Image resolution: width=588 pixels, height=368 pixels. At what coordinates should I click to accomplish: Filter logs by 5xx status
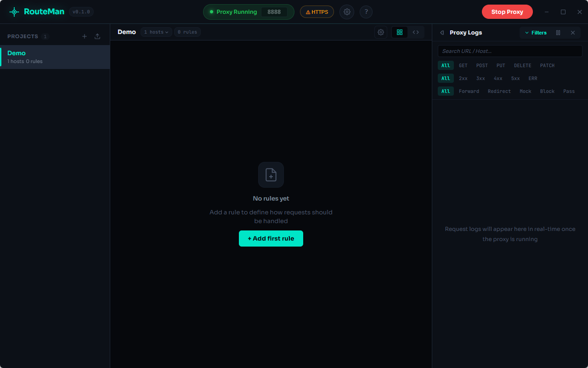[x=515, y=78]
